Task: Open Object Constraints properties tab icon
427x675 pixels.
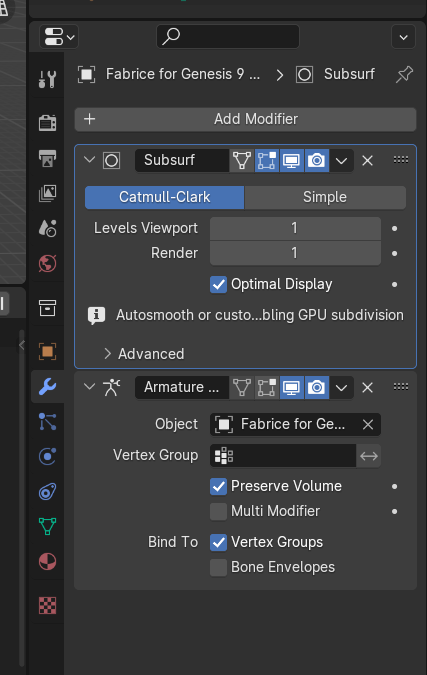Action: click(47, 491)
